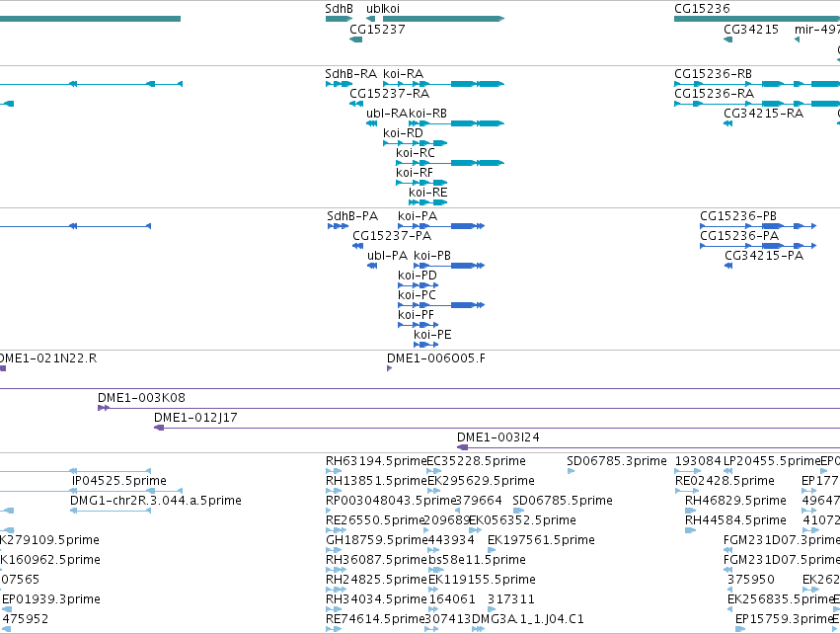The image size is (840, 634).
Task: Select the CG15236-PB protein label
Action: coord(738,216)
